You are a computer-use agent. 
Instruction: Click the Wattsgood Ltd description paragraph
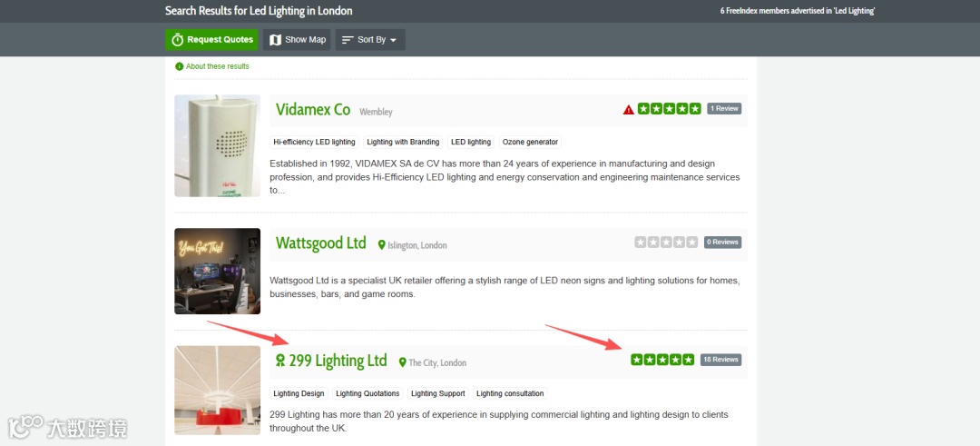tap(505, 287)
